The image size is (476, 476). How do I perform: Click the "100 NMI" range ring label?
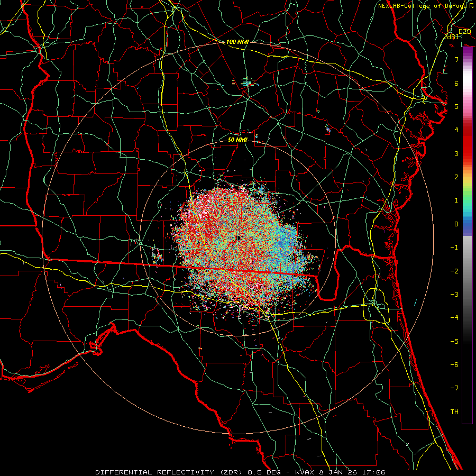pyautogui.click(x=237, y=42)
